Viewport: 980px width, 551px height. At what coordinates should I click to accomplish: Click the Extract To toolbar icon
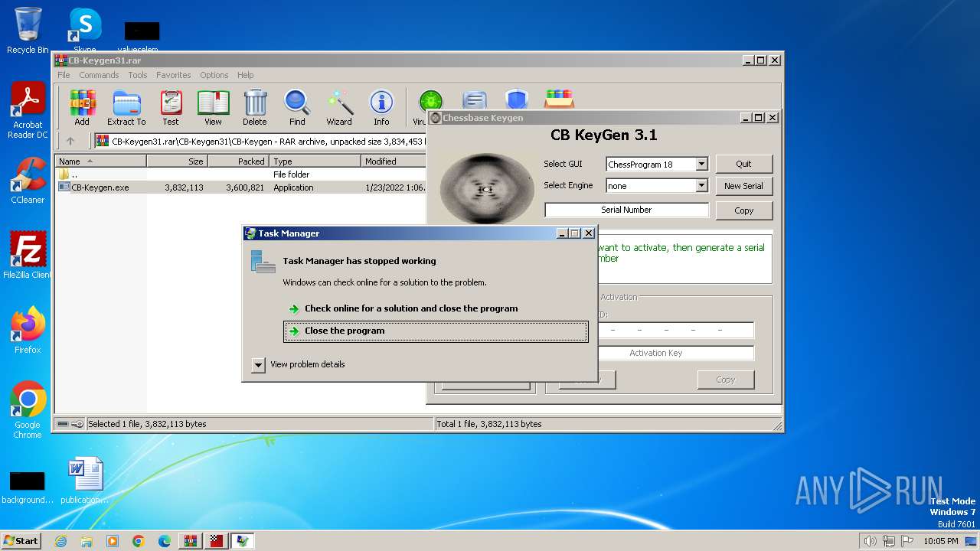[126, 107]
